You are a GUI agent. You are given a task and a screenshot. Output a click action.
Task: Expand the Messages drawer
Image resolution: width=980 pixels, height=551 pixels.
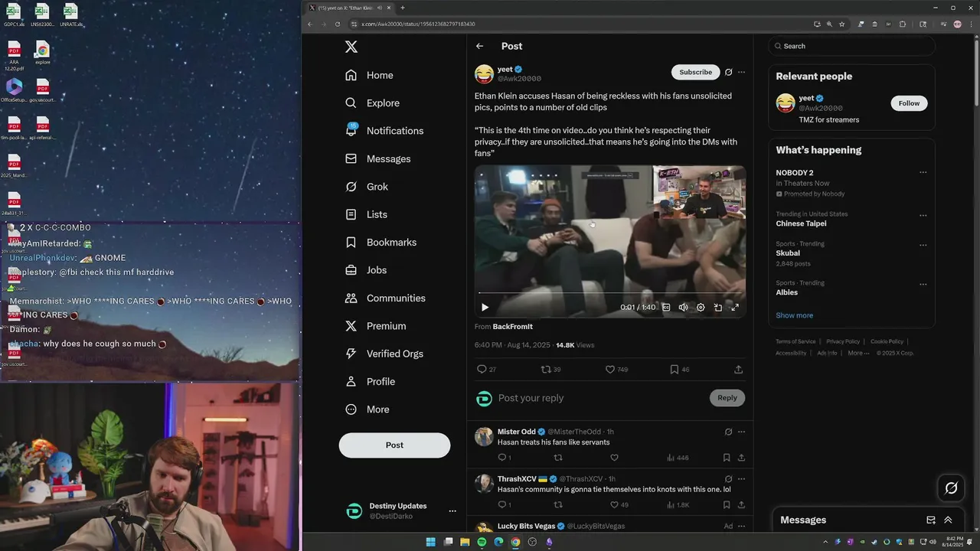click(948, 520)
